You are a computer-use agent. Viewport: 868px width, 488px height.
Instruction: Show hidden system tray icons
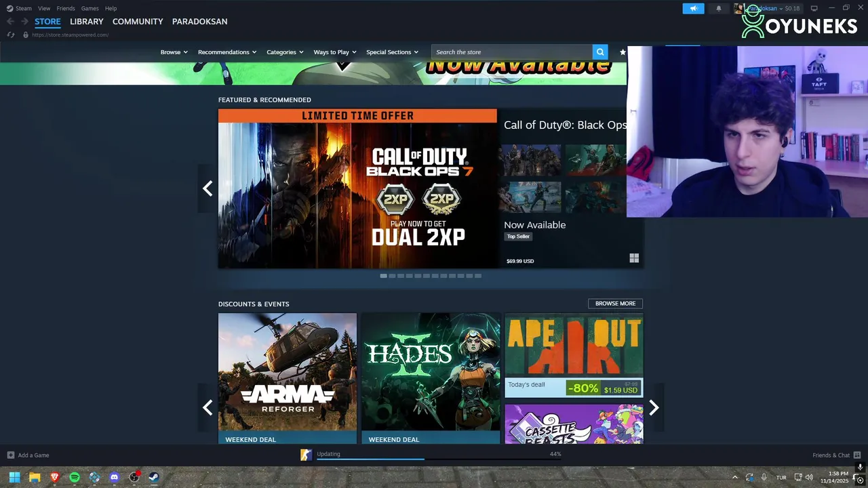(x=734, y=477)
